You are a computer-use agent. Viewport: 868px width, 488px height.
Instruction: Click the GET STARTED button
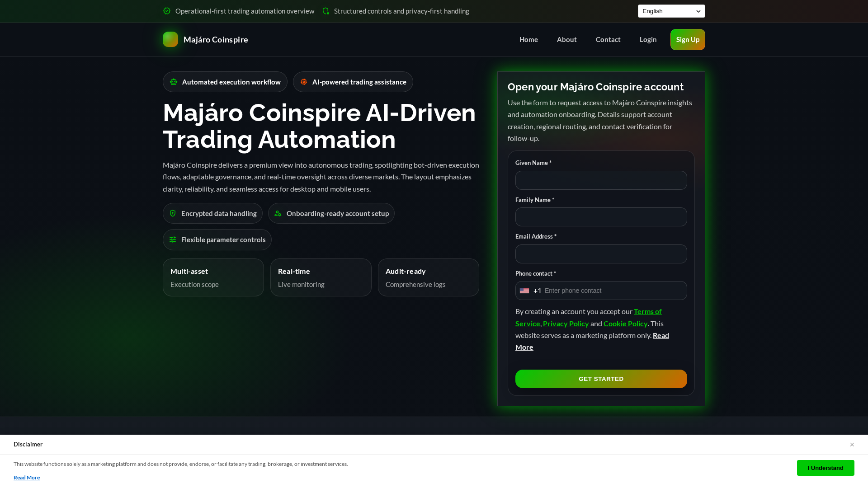601,379
